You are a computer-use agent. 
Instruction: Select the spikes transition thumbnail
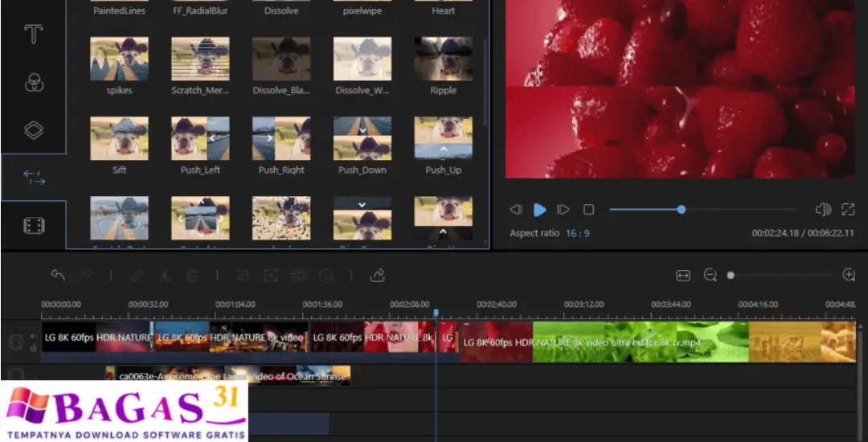pos(119,59)
